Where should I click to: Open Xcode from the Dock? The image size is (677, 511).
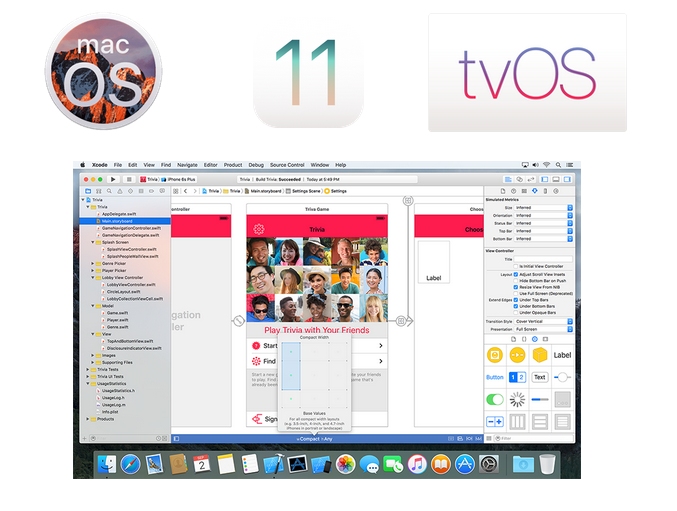274,464
